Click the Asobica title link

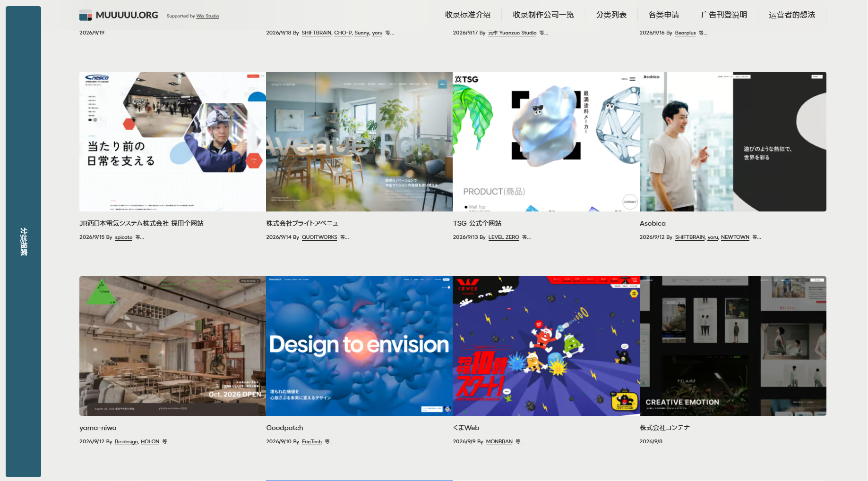653,223
